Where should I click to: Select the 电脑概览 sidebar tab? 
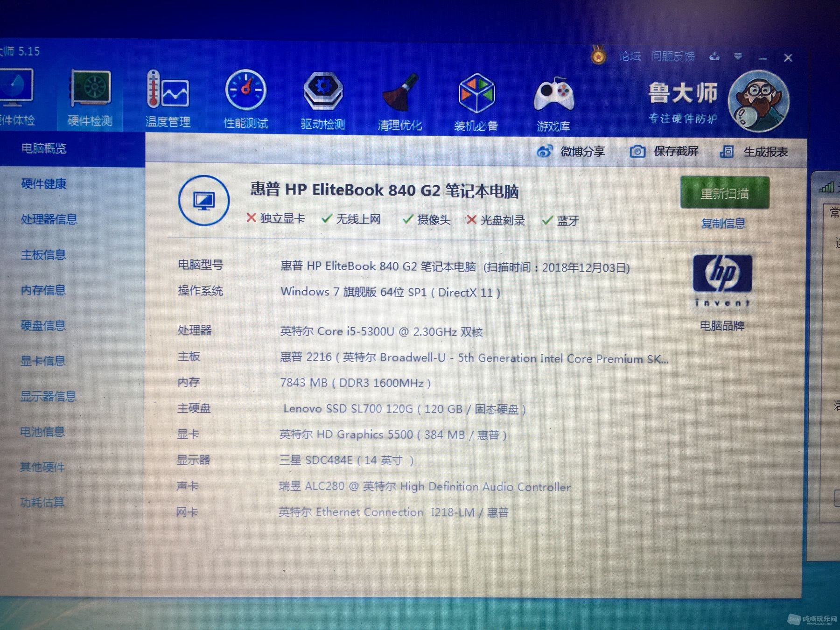click(x=72, y=148)
